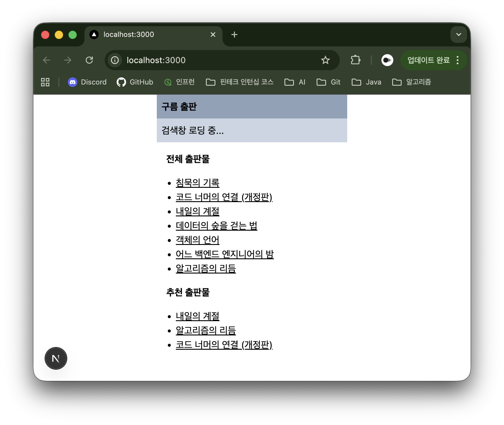Open the 침묵의 기록 book link

click(198, 183)
